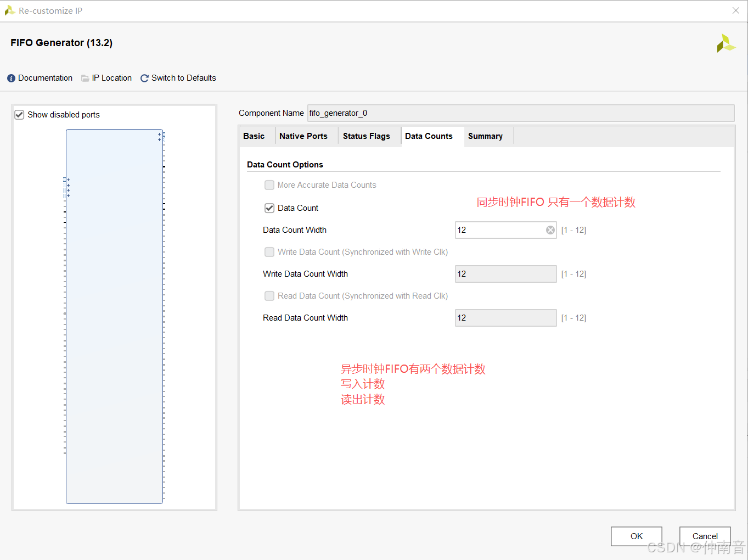
Task: Click the Data Count Options heading
Action: [x=285, y=165]
